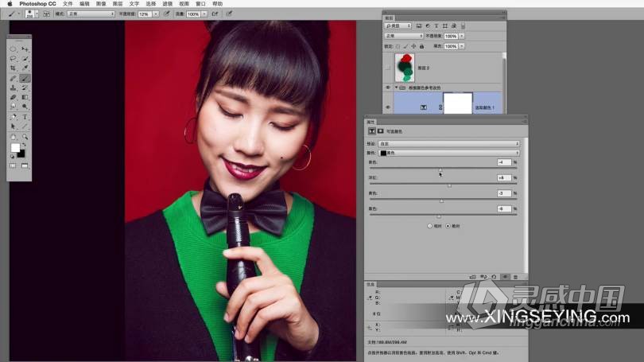Open the 图像 (Image) menu
Screen dimensions: 644x362
tap(101, 4)
